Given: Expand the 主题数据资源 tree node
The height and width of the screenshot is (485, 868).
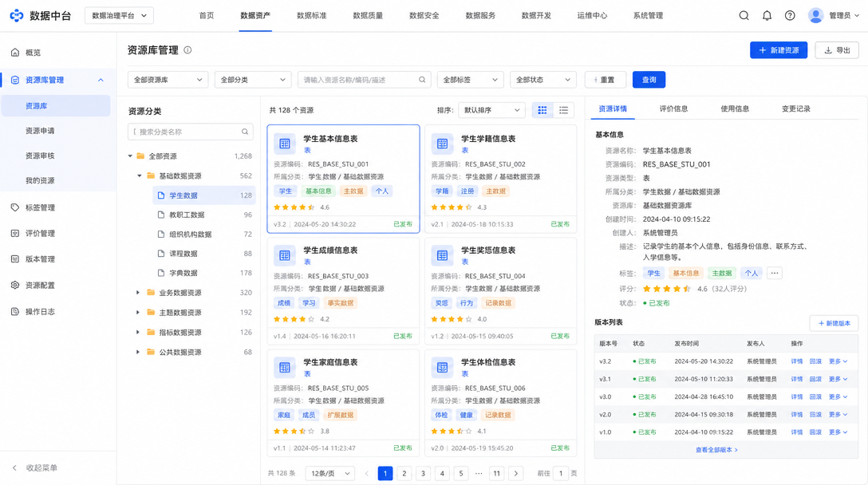Looking at the screenshot, I should (138, 312).
